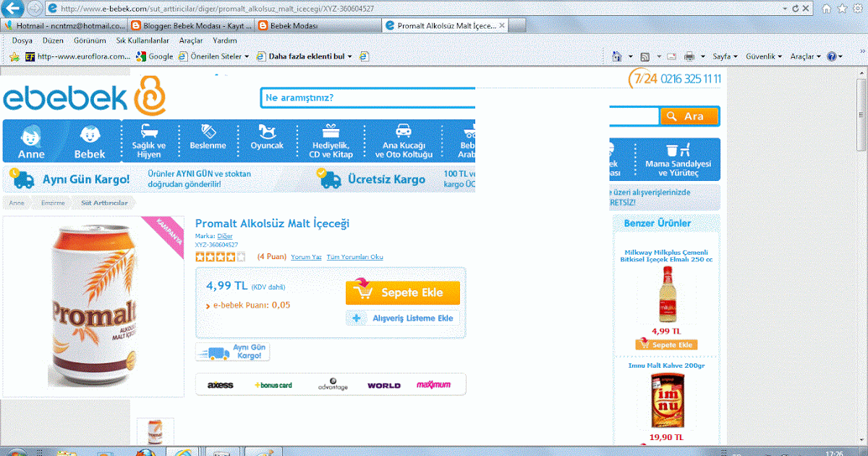Open Mama Sandalyesi ve Yürüteç category
Image resolution: width=868 pixels, height=456 pixels.
coord(678,159)
